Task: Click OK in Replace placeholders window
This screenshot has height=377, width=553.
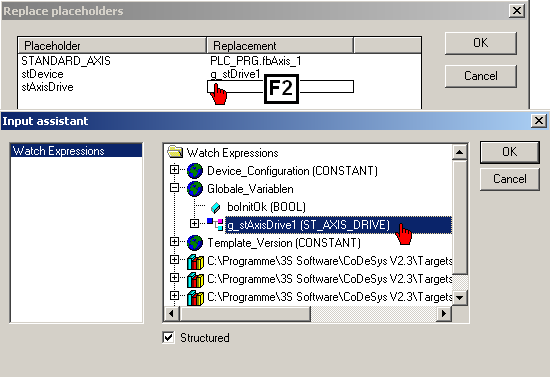Action: pyautogui.click(x=480, y=43)
